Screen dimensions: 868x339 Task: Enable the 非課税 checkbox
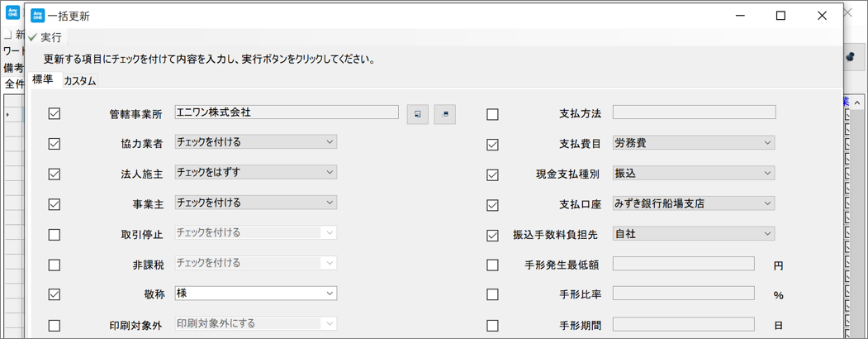pyautogui.click(x=55, y=265)
